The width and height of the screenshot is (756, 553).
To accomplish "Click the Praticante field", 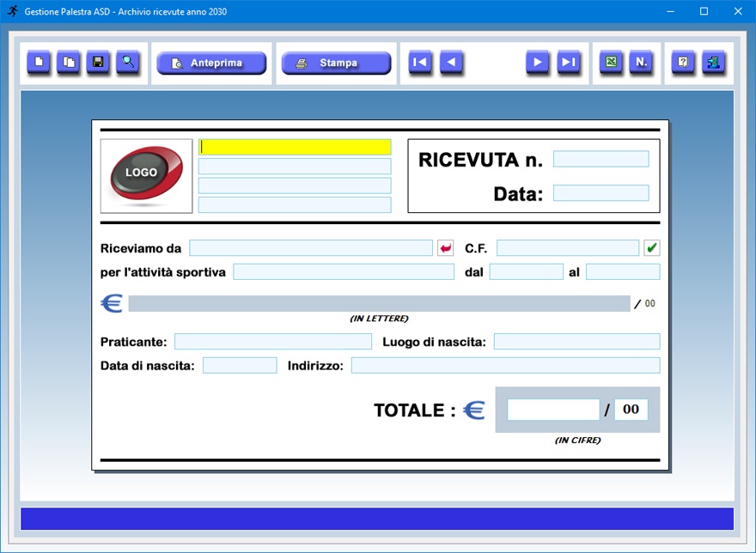I will click(x=273, y=342).
